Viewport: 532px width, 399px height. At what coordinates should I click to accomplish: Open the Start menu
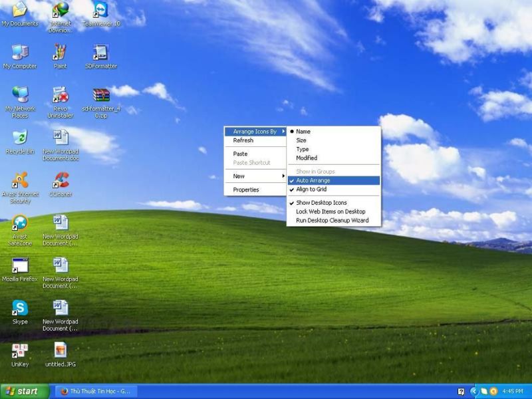pos(25,391)
